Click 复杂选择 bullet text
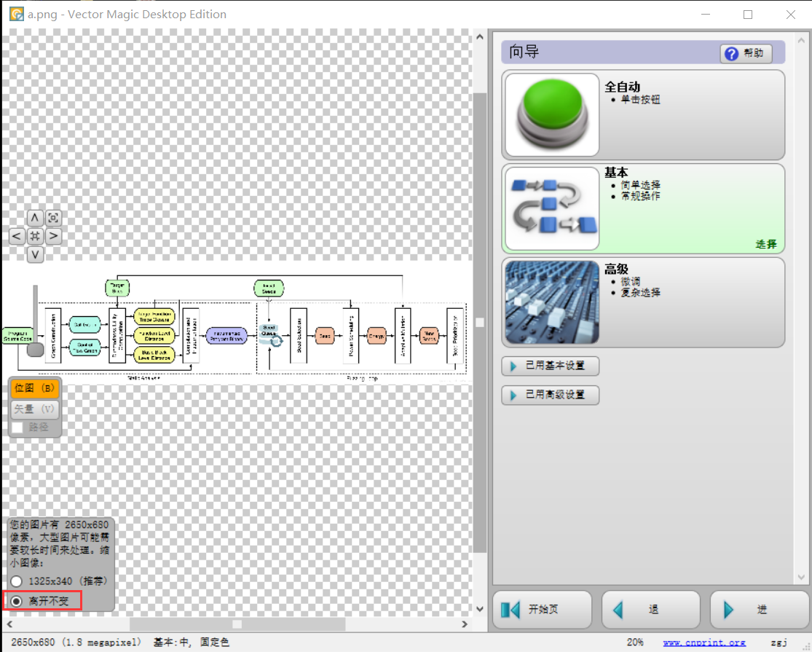Viewport: 812px width, 652px height. pos(641,293)
